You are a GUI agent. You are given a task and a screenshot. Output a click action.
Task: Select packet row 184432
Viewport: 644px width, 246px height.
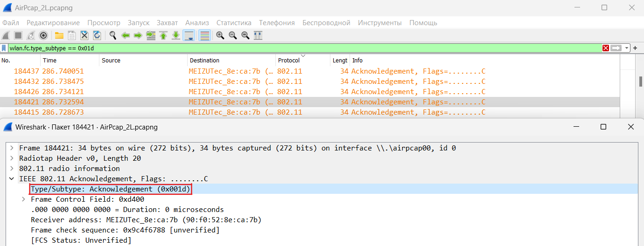pos(310,82)
